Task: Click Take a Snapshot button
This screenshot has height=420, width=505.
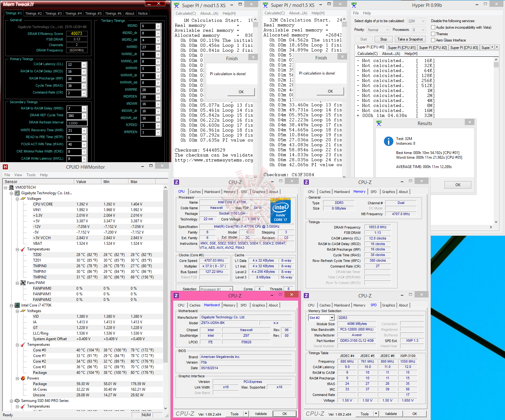Action: (410, 39)
